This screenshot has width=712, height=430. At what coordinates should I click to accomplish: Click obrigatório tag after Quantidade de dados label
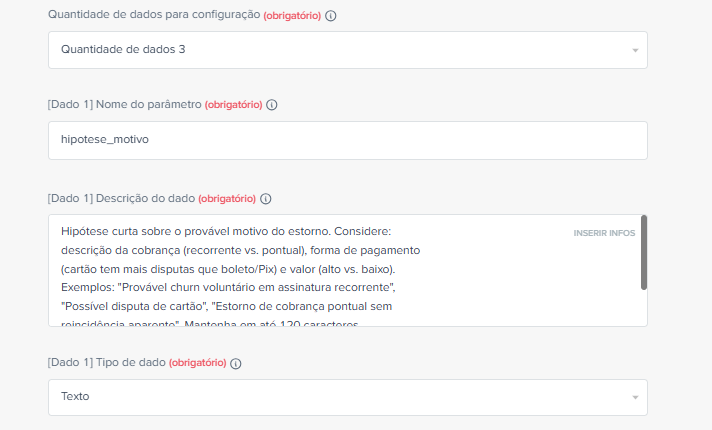tap(292, 15)
